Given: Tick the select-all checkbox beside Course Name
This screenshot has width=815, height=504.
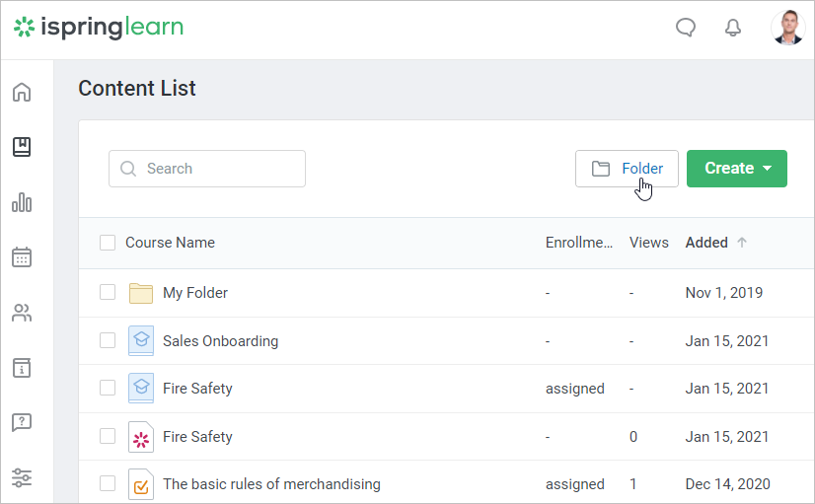Looking at the screenshot, I should coord(108,243).
